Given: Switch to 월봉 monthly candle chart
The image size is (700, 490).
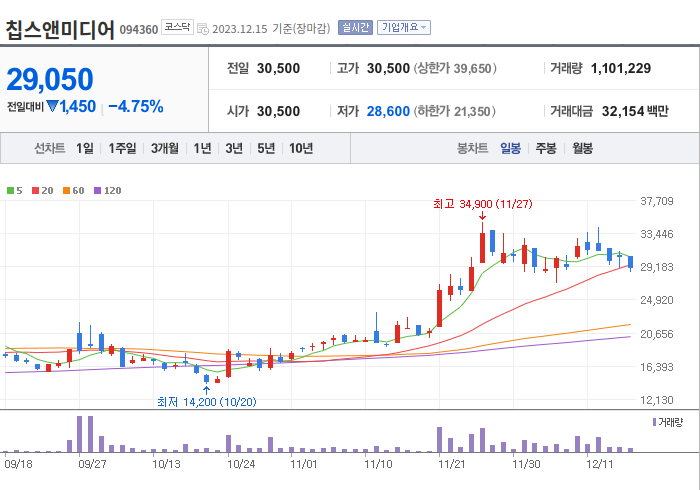Looking at the screenshot, I should point(583,148).
